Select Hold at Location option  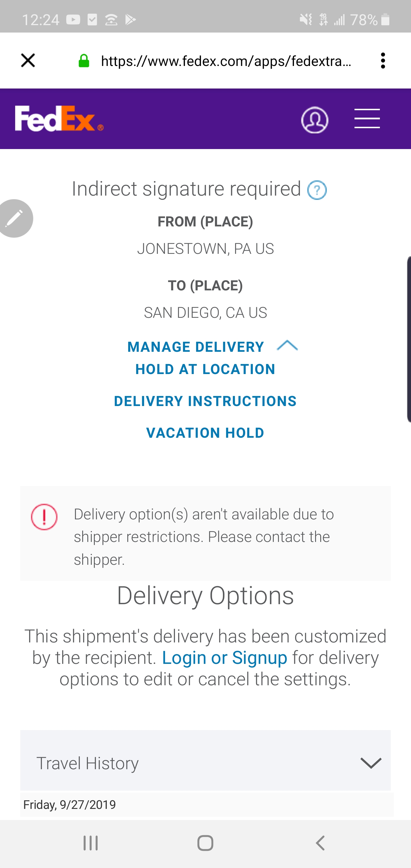click(205, 369)
